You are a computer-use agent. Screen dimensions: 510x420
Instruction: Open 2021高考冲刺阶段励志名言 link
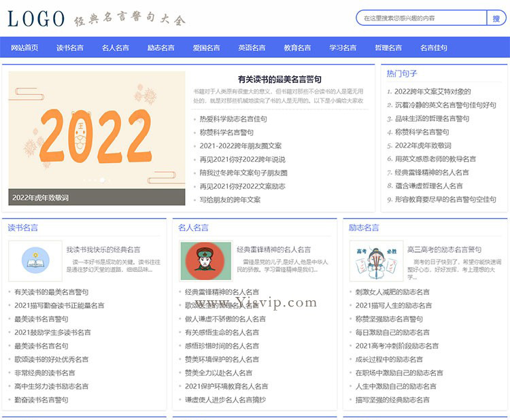[397, 346]
